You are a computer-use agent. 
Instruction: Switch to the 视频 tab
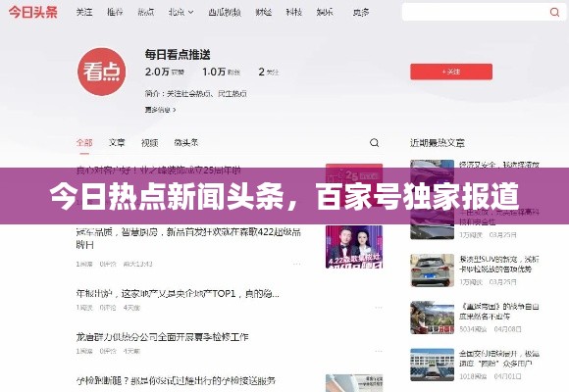point(149,142)
